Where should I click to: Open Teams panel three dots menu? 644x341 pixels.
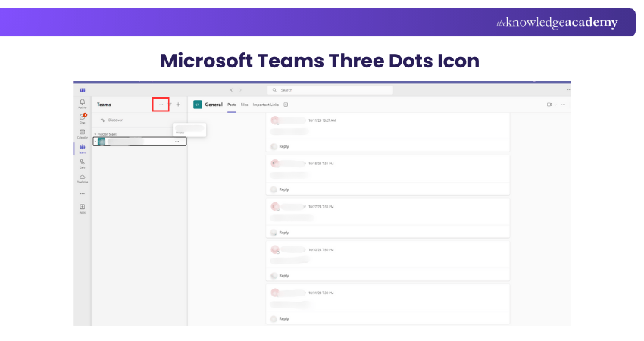point(161,105)
